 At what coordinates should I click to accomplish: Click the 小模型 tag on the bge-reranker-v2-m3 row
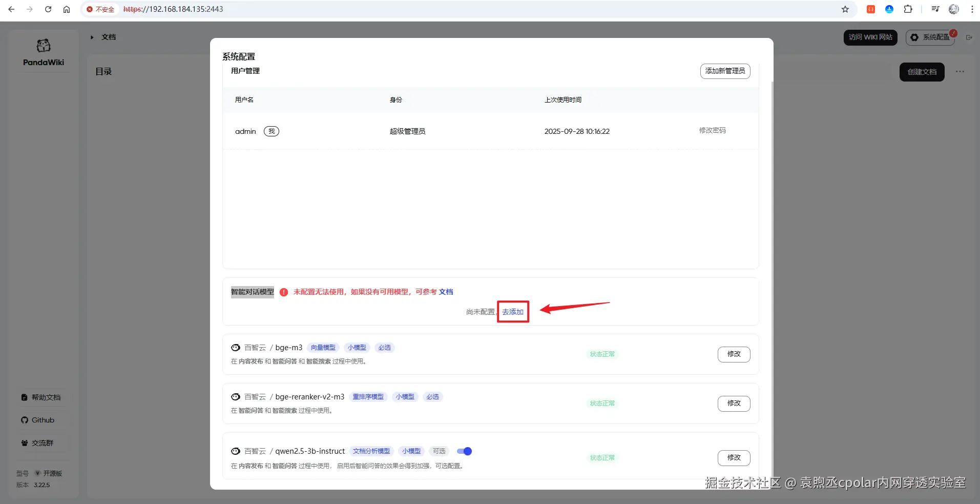pyautogui.click(x=405, y=397)
